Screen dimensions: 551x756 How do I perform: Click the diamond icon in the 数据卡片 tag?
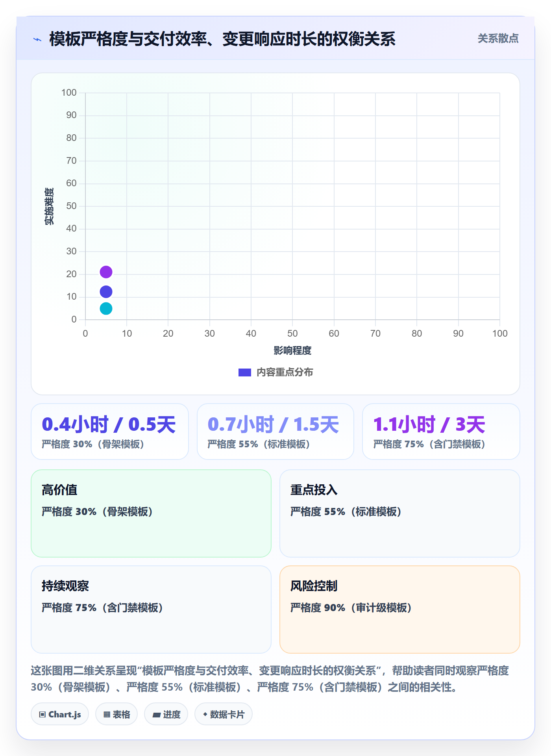coord(205,714)
